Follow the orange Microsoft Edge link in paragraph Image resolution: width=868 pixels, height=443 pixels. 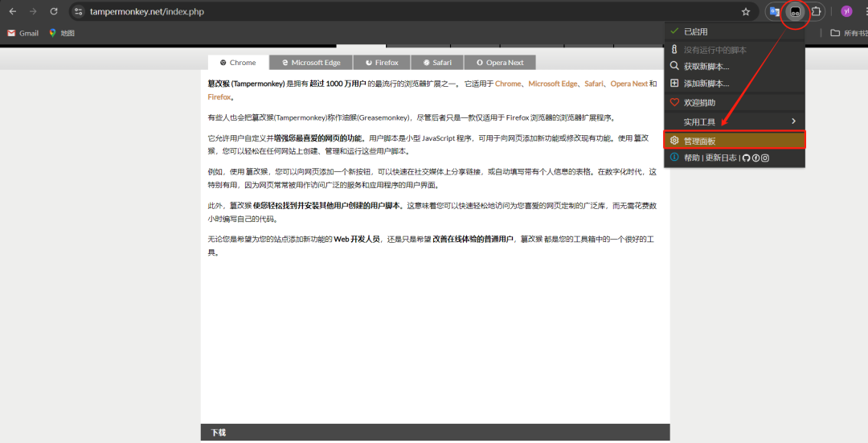(552, 84)
